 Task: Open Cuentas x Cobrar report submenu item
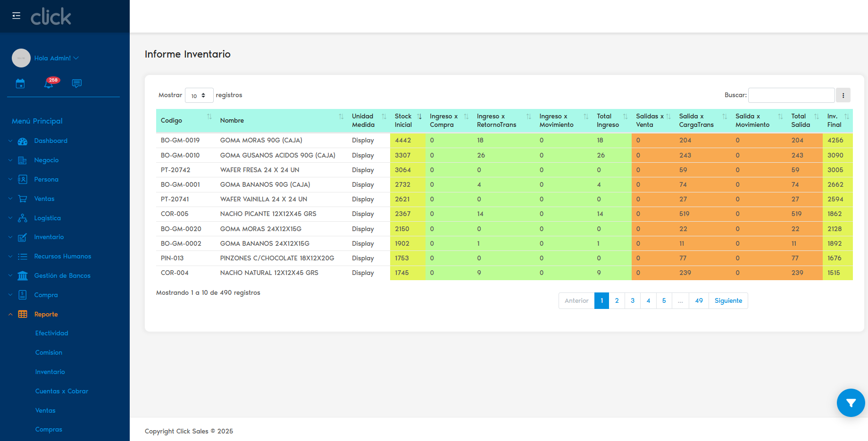[62, 391]
